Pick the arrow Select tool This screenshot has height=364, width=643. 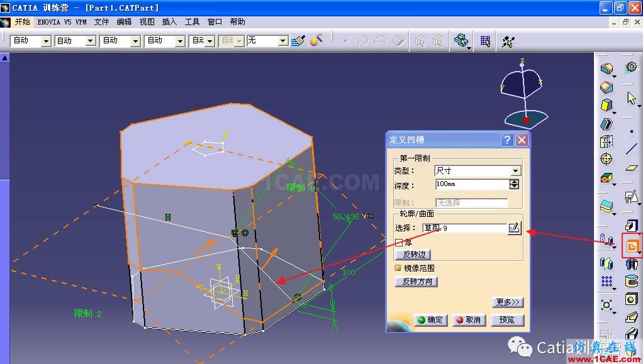point(631,98)
